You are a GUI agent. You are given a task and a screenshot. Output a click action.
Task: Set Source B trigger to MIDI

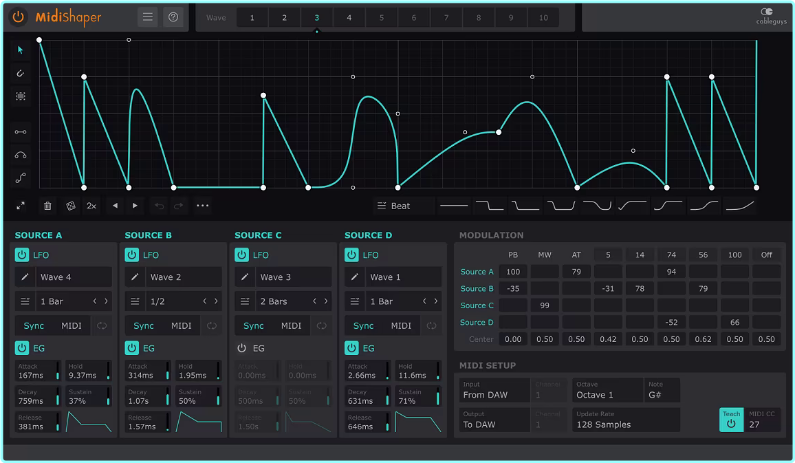pos(181,326)
